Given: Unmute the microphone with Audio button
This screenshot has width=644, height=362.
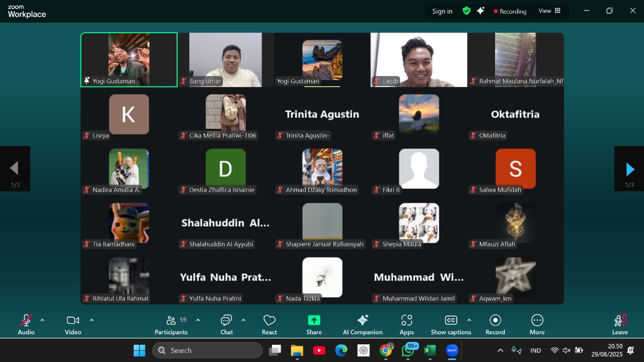Looking at the screenshot, I should [26, 324].
